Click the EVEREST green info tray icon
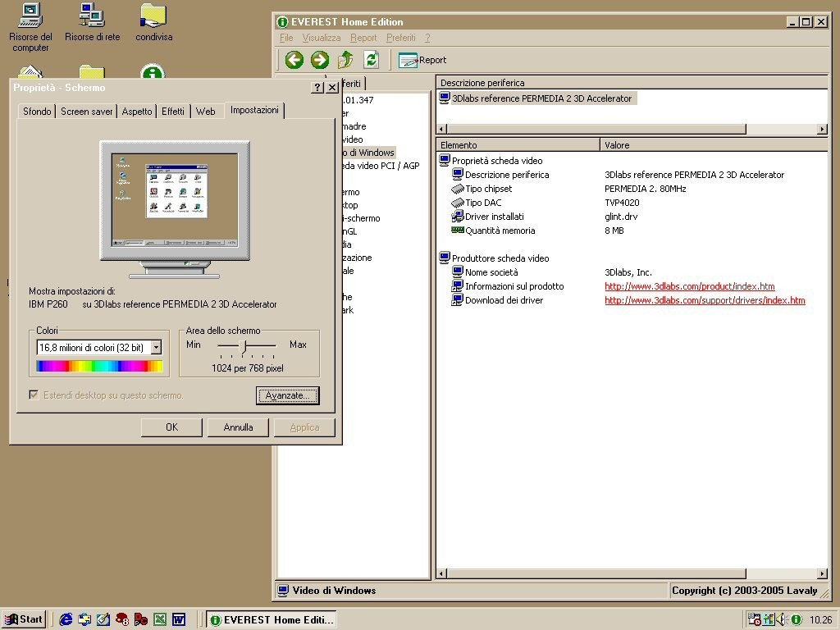Image resolution: width=840 pixels, height=630 pixels. (x=796, y=620)
